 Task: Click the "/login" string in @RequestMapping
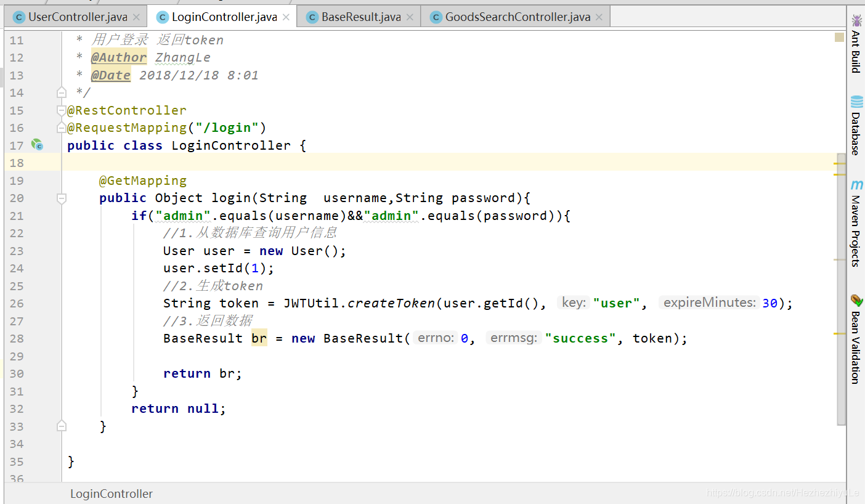point(227,128)
